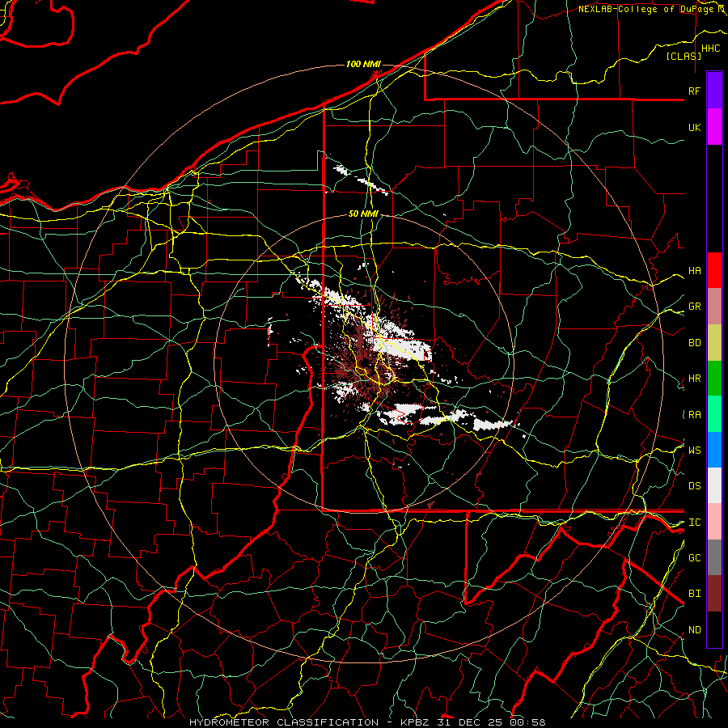Click the 'KPBZ' radar site identifier
This screenshot has height=728, width=728.
coord(415,722)
